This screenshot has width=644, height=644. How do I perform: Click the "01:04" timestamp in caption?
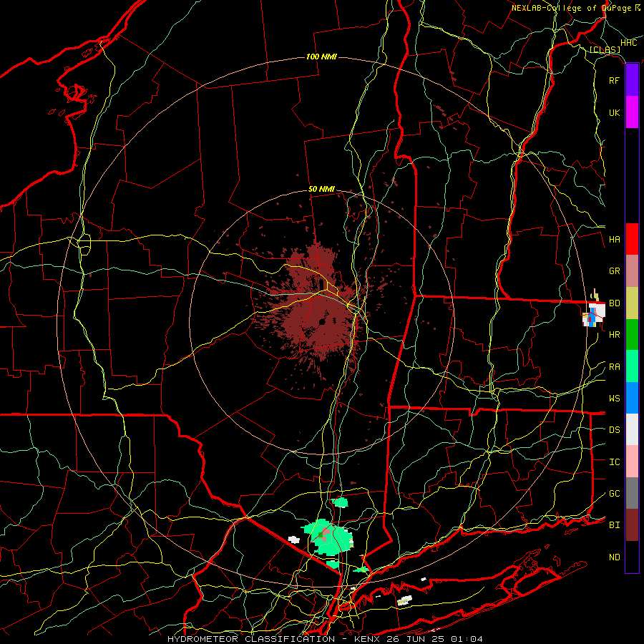pyautogui.click(x=467, y=639)
